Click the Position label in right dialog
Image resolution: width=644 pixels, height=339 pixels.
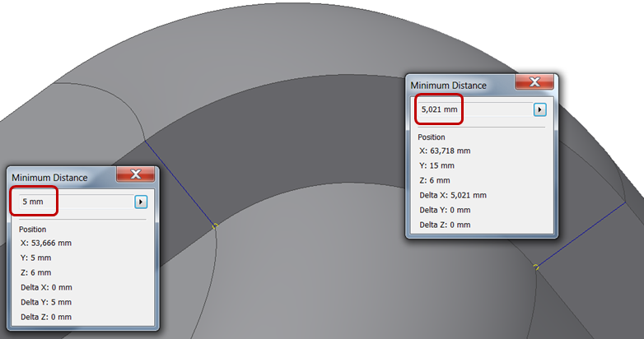[x=432, y=137]
